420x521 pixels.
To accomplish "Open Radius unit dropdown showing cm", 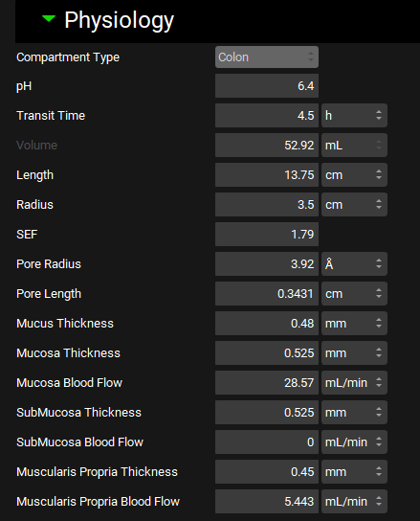I will tap(354, 204).
